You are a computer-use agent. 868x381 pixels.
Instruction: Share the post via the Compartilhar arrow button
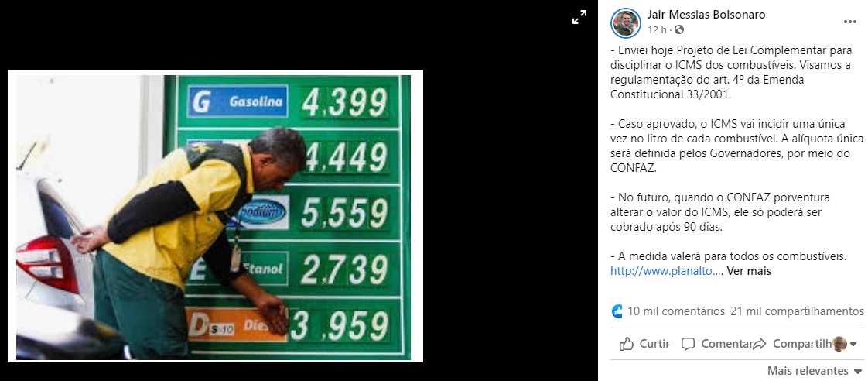(x=791, y=344)
